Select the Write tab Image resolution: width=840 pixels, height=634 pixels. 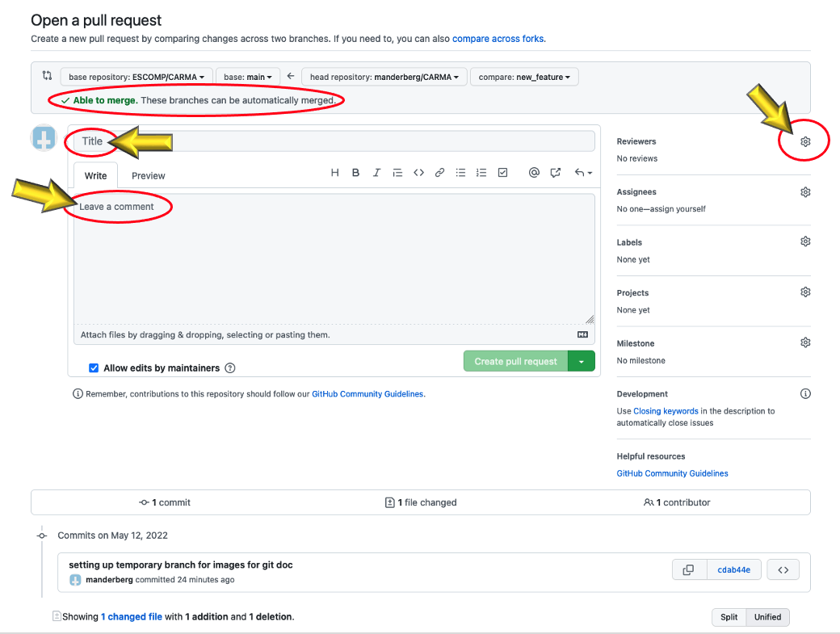click(x=95, y=175)
